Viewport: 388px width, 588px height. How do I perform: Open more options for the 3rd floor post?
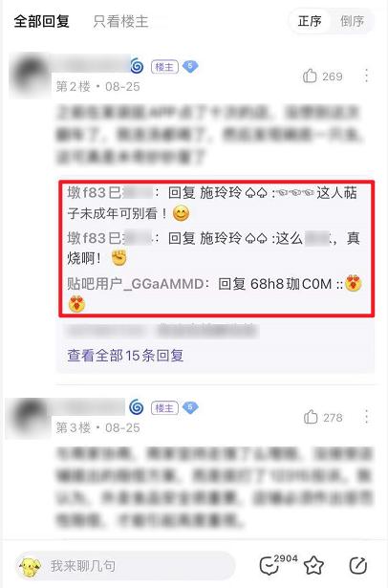click(366, 417)
